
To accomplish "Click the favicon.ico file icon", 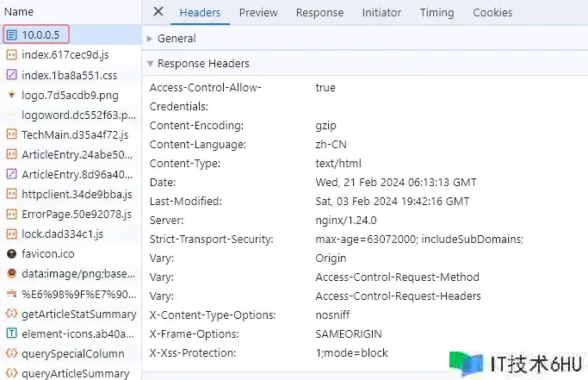I will pos(12,254).
